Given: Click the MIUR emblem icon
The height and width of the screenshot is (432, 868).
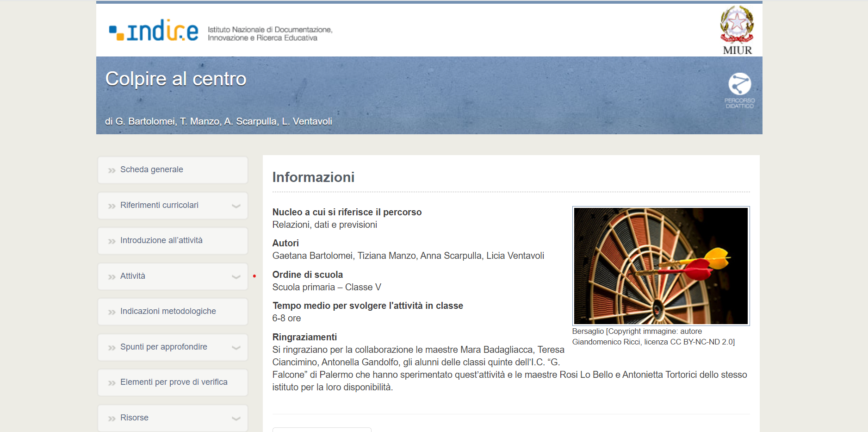Looking at the screenshot, I should point(737,25).
